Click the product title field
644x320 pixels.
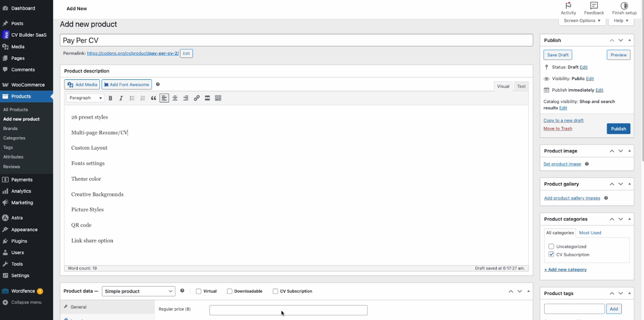click(296, 40)
